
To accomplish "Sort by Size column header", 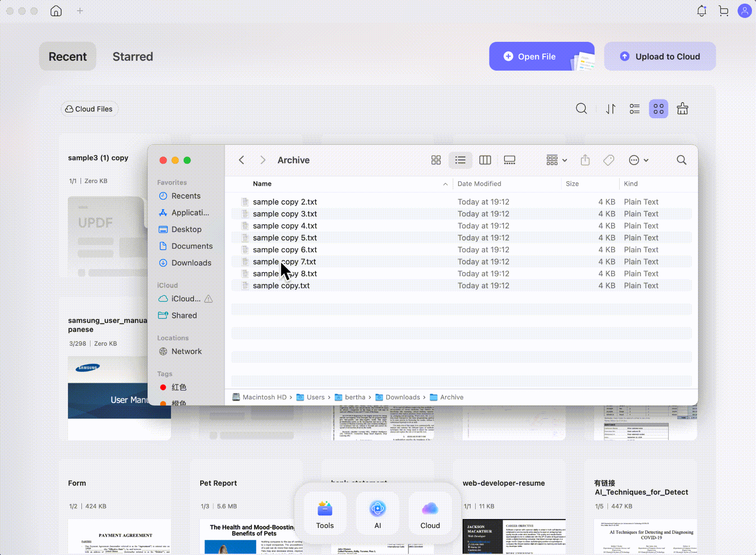I will tap(572, 184).
